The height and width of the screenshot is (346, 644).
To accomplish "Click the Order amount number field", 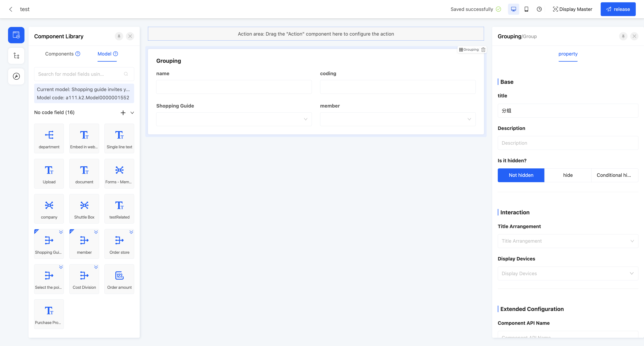I will (x=119, y=279).
